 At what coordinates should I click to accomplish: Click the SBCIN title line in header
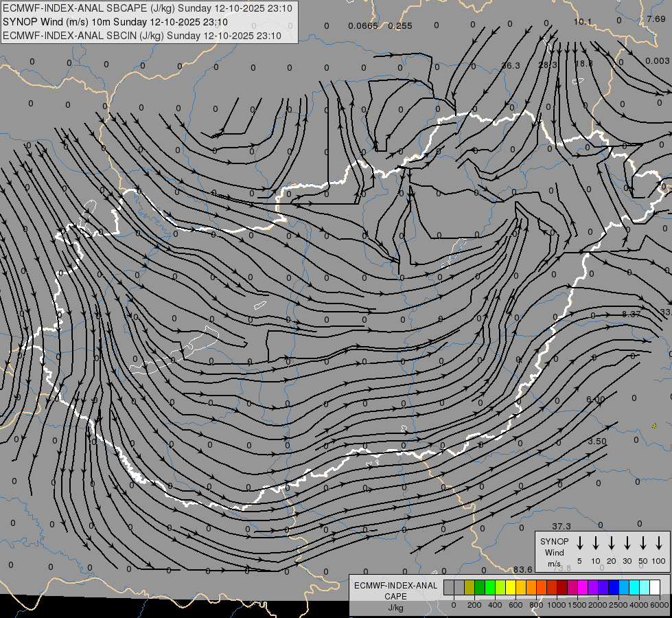pyautogui.click(x=142, y=36)
